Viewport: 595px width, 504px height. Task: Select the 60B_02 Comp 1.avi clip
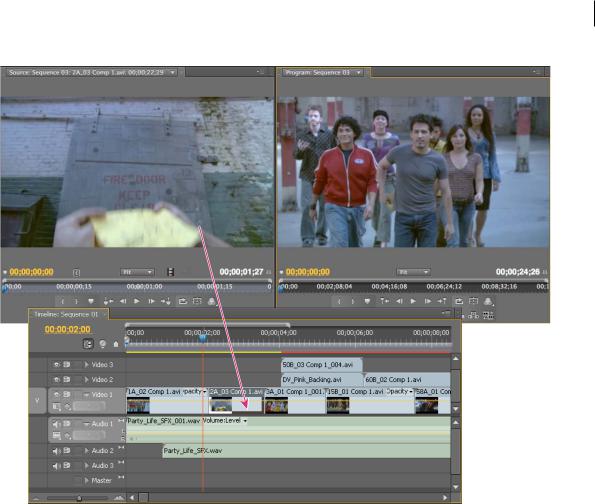(x=407, y=380)
